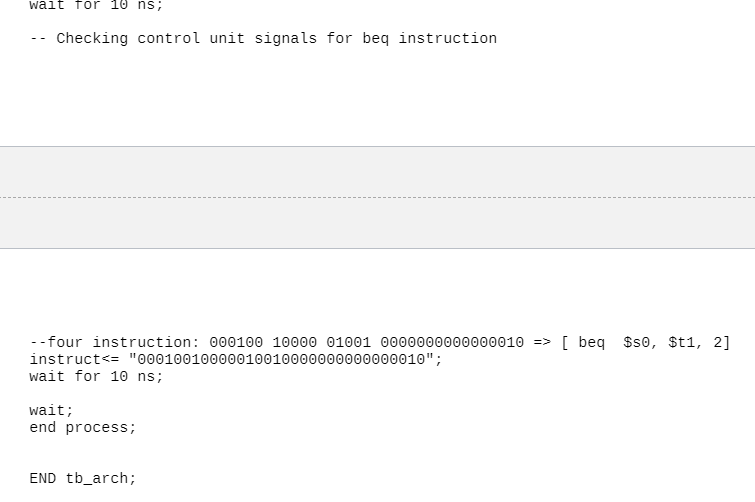Click the dashed divider line in the gray band

[377, 198]
